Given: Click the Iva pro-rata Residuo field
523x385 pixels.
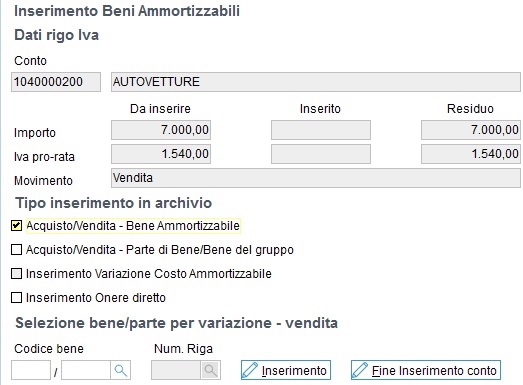Looking at the screenshot, I should 471,154.
